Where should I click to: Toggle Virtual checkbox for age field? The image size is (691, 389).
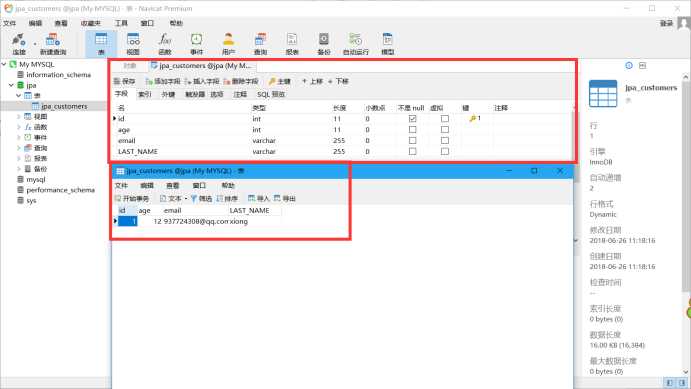(445, 130)
